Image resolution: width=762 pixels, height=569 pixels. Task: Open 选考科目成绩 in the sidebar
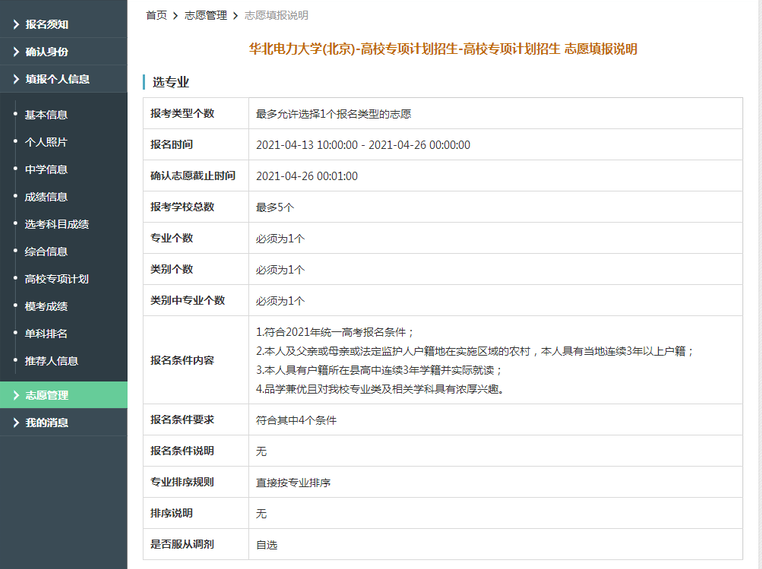click(x=56, y=224)
